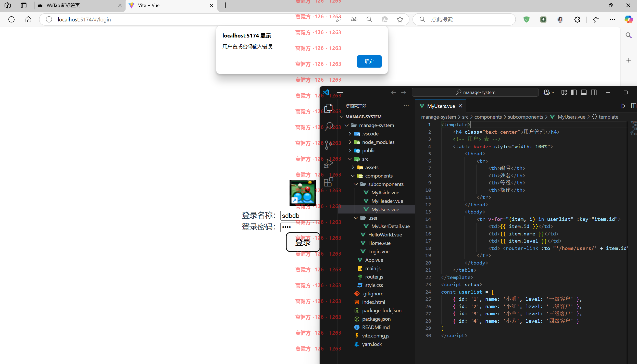Open VS Code Run and Debug icon

pyautogui.click(x=329, y=163)
